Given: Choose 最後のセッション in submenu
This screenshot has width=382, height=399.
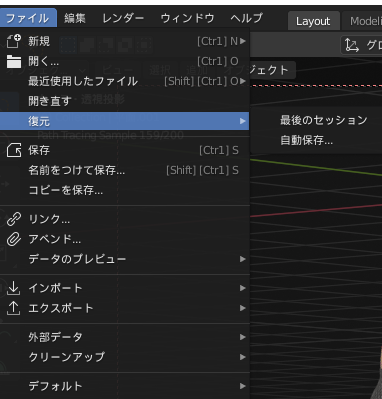Looking at the screenshot, I should pyautogui.click(x=324, y=120).
